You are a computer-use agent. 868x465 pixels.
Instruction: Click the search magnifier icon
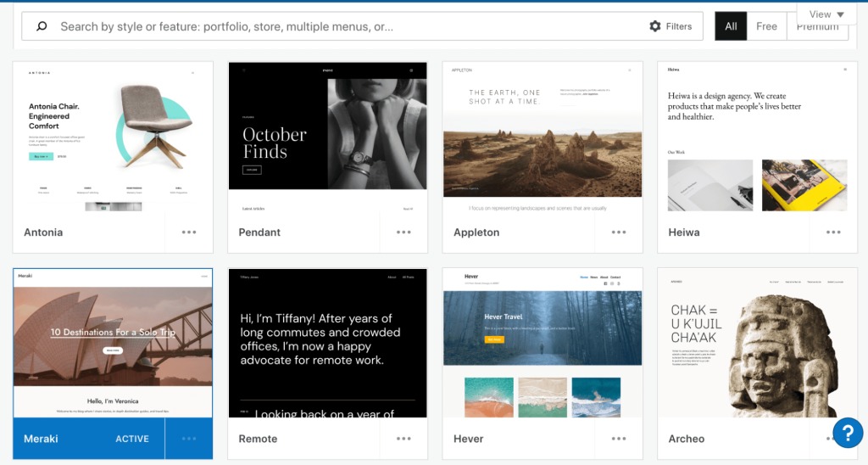coord(42,26)
